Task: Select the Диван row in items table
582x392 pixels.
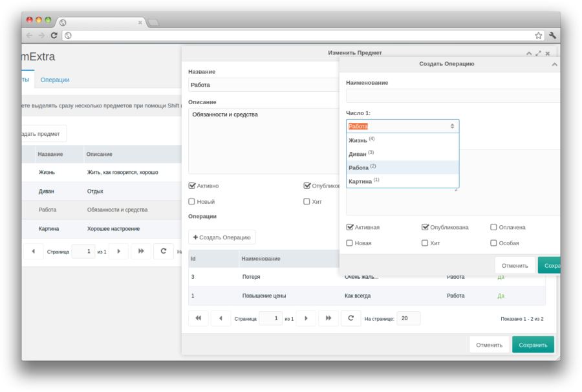Action: [97, 191]
